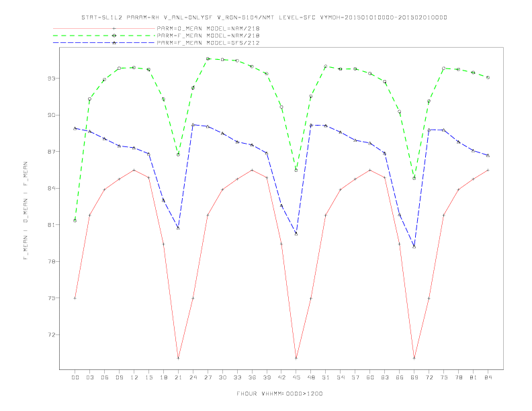
Task: Click y-axis tick label 78
Action: pos(51,261)
